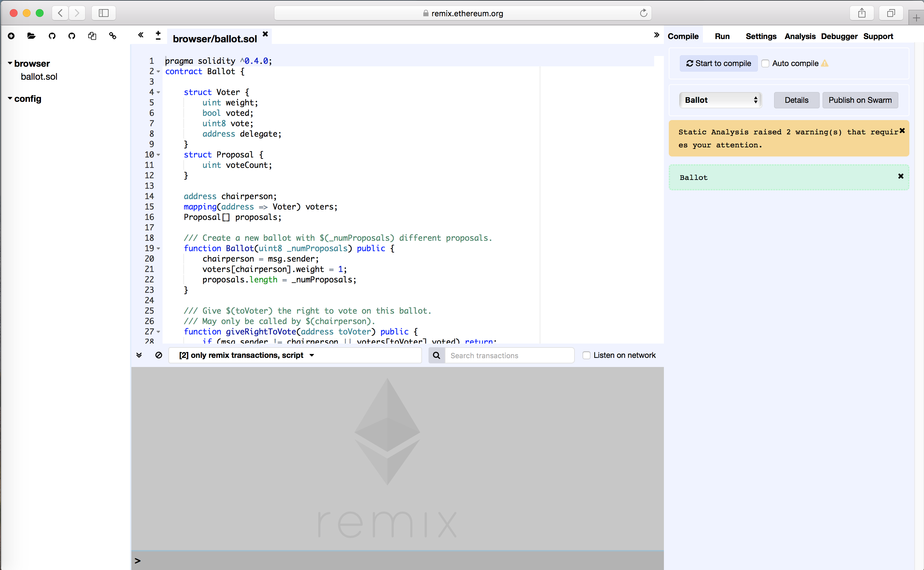Image resolution: width=924 pixels, height=570 pixels.
Task: Click the Start to compile button
Action: [719, 63]
